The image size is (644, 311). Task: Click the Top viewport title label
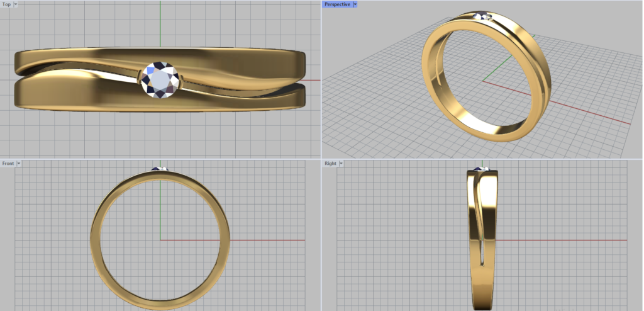pos(6,4)
